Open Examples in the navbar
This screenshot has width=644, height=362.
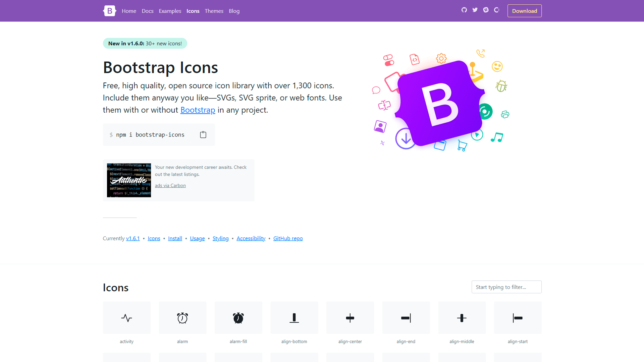170,11
